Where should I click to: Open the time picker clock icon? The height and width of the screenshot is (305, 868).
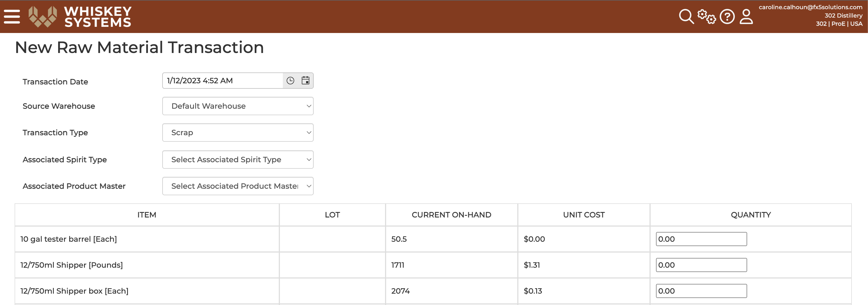point(290,81)
